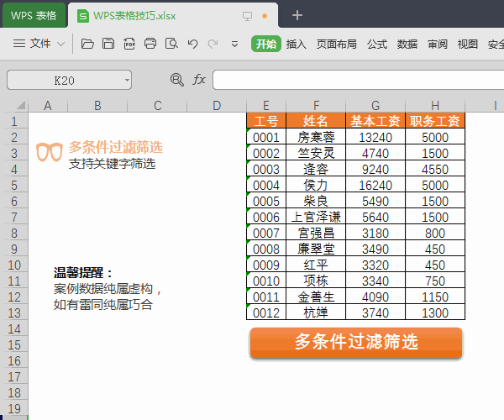Select cell containing 1300
This screenshot has width=504, height=420.
click(435, 312)
